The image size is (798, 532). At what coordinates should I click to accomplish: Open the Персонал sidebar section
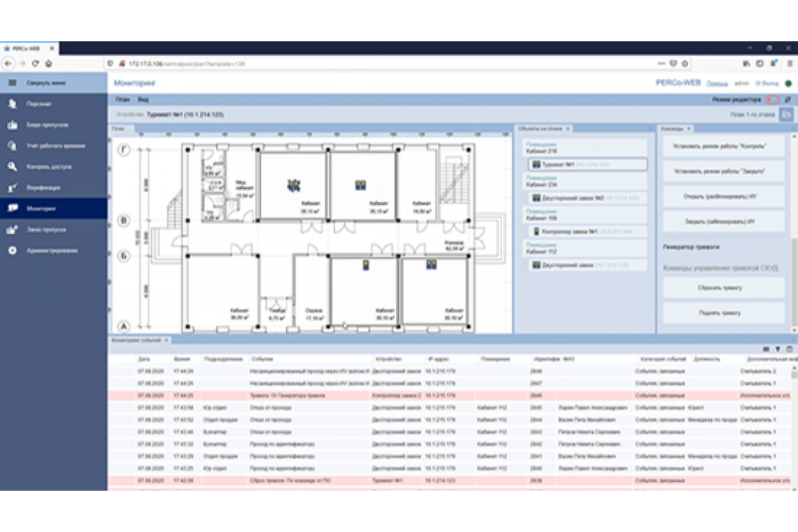tap(53, 104)
